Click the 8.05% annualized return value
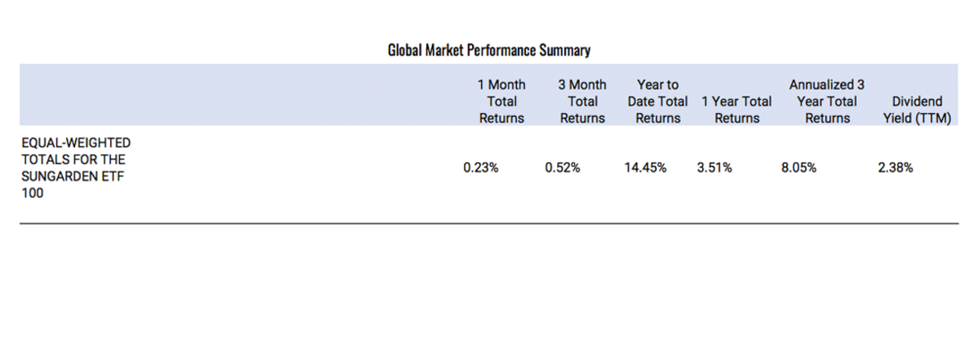This screenshot has width=980, height=359. 798,168
